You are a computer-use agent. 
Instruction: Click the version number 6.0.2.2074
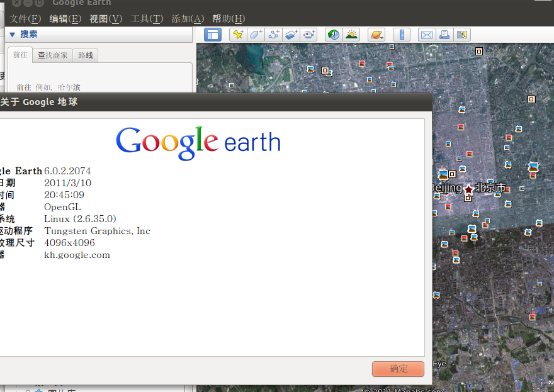point(67,171)
